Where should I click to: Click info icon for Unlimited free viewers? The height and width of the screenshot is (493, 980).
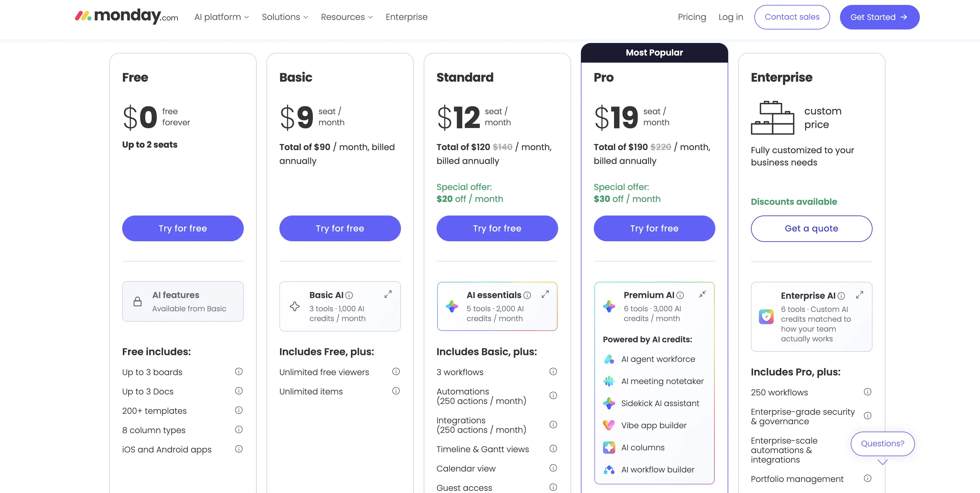click(x=396, y=372)
